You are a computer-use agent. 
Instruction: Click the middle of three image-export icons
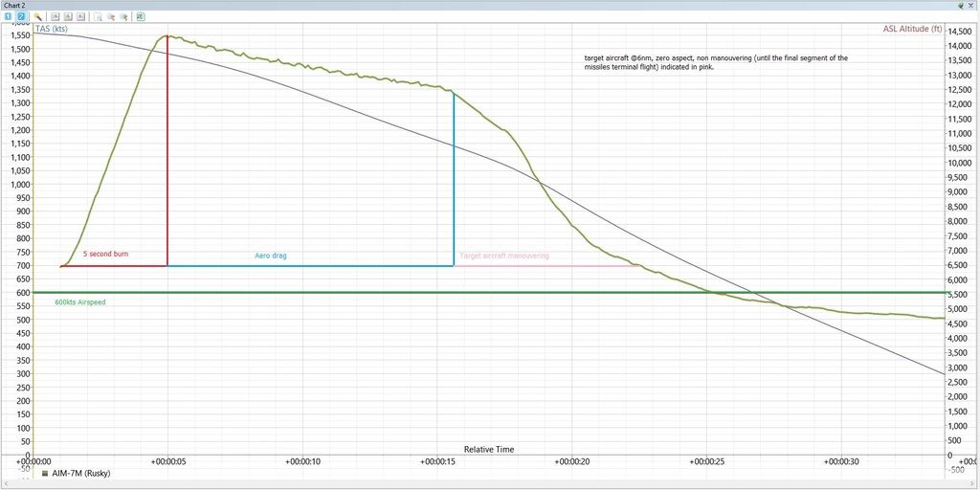click(68, 17)
